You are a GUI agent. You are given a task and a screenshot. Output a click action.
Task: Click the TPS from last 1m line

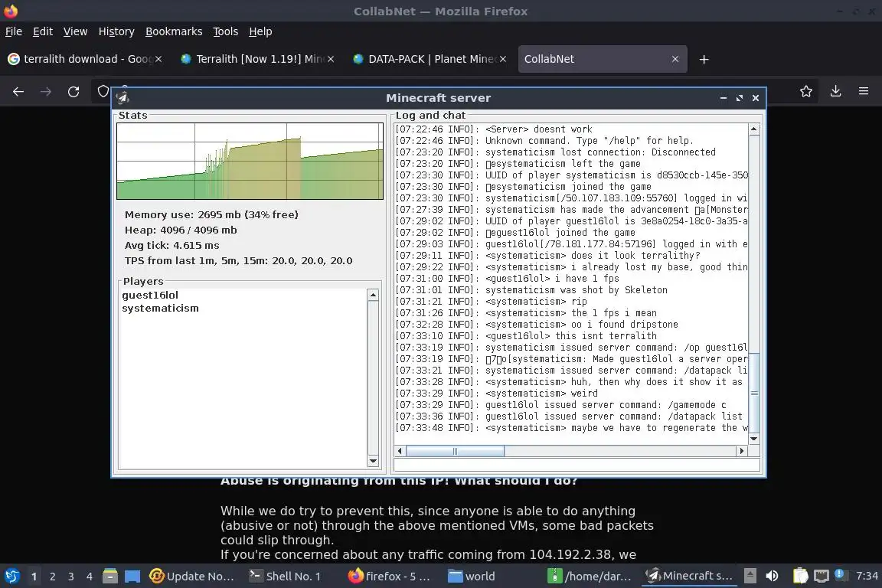click(x=239, y=260)
